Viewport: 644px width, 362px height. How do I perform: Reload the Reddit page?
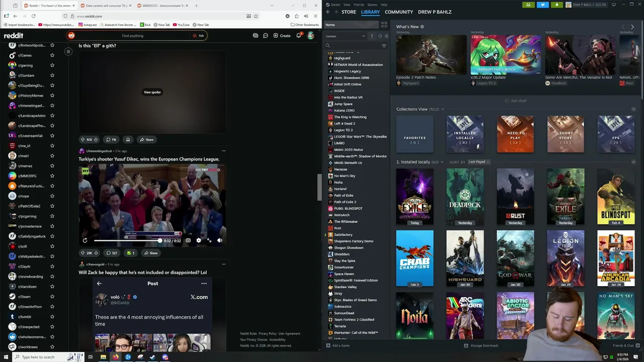point(33,16)
